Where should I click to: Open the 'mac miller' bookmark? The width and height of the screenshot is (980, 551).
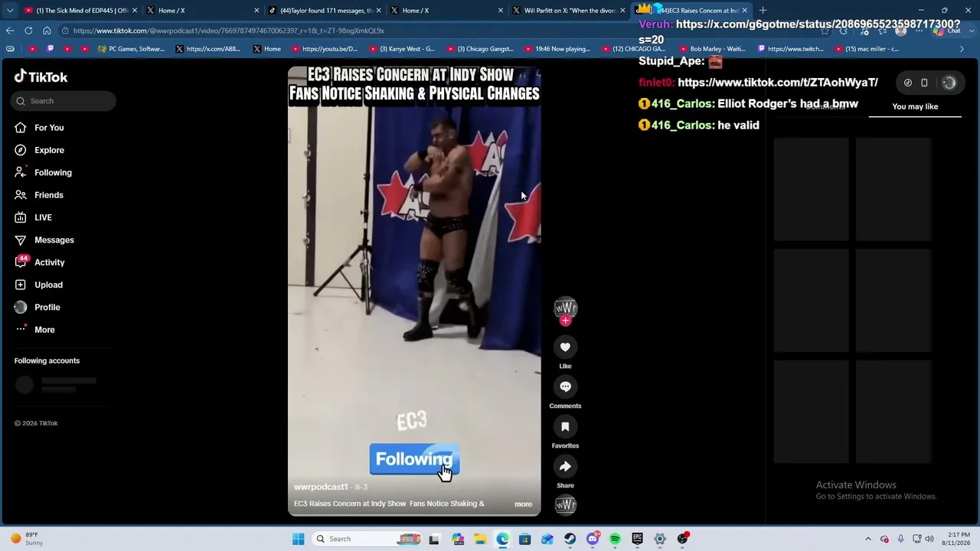coord(867,49)
